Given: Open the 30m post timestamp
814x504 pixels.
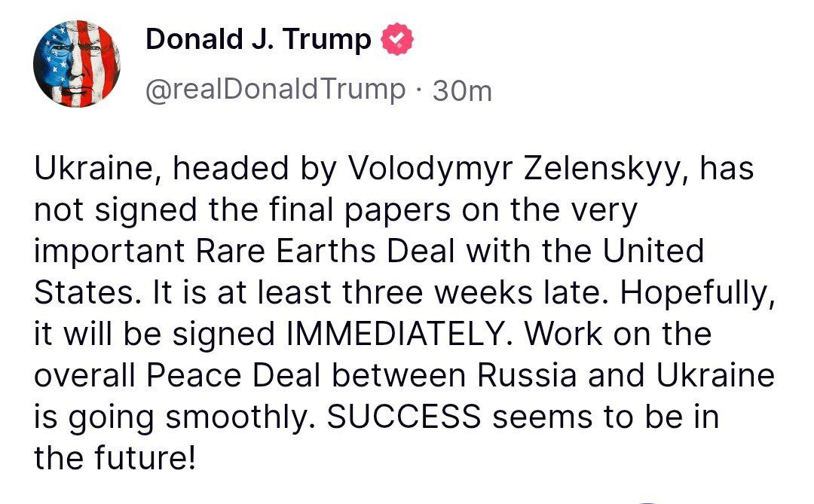Looking at the screenshot, I should 462,91.
